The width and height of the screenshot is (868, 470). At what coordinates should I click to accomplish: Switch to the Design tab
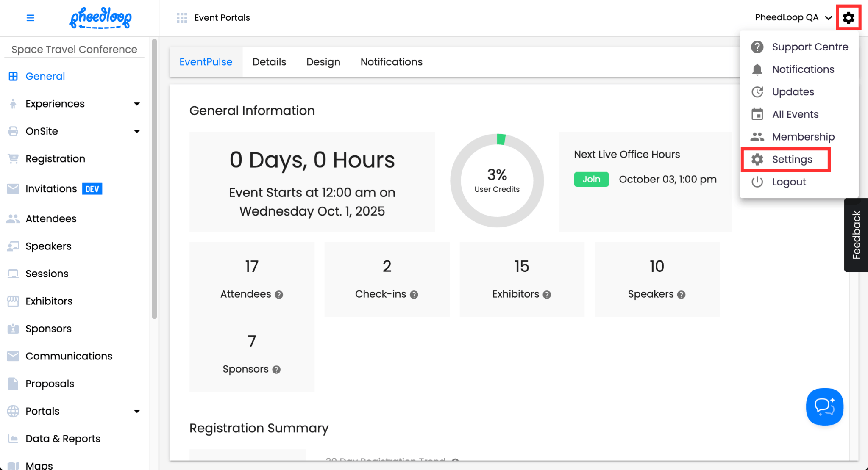(323, 62)
